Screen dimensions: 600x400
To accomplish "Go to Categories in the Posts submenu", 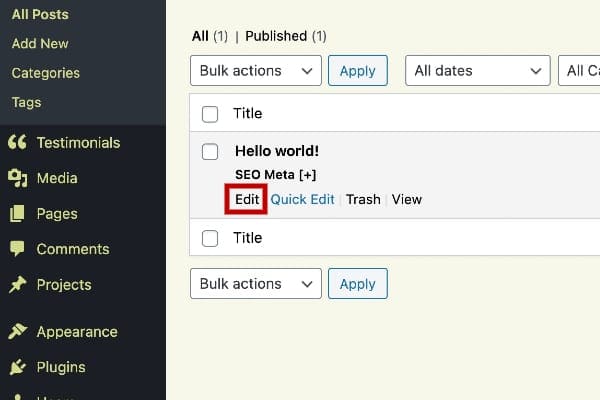I will pos(45,73).
